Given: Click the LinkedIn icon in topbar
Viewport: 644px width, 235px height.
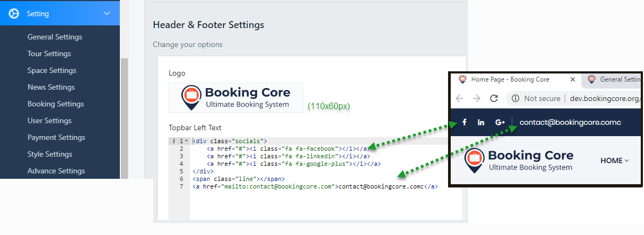Looking at the screenshot, I should click(481, 123).
